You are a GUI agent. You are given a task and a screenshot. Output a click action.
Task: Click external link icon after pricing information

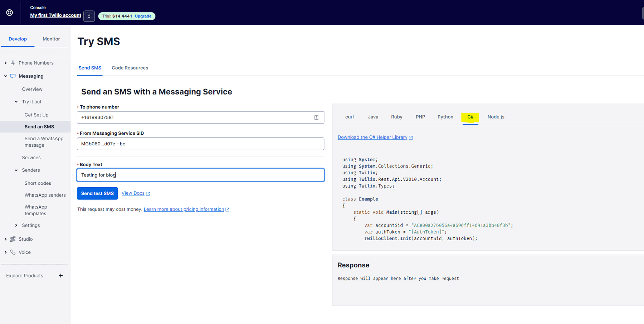point(227,209)
